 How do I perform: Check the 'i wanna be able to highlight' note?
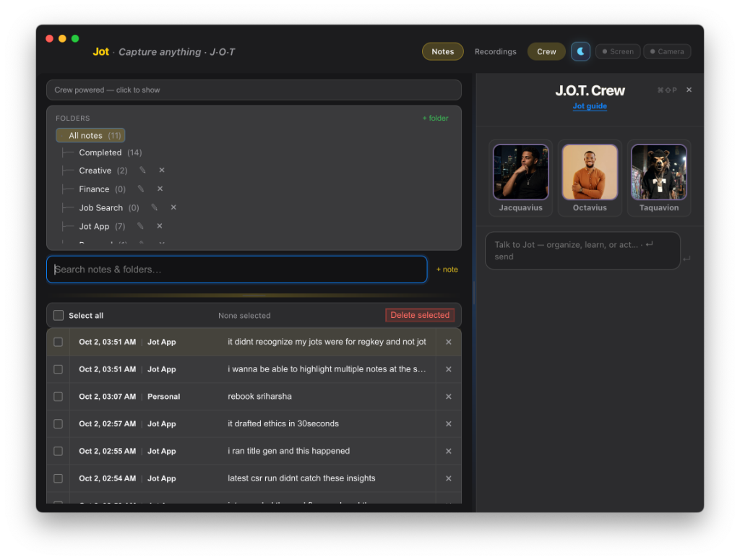coord(58,369)
